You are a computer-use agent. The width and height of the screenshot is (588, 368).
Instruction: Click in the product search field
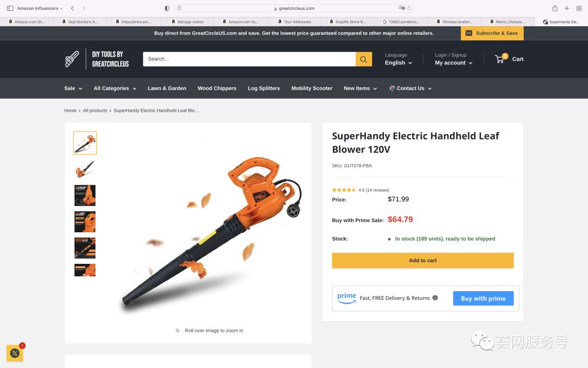pos(249,59)
